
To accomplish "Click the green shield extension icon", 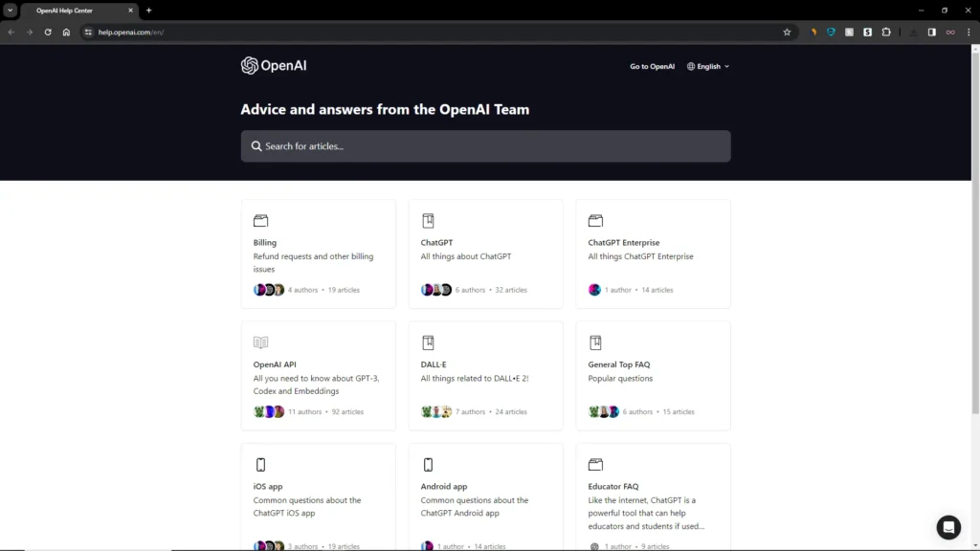I will point(832,33).
